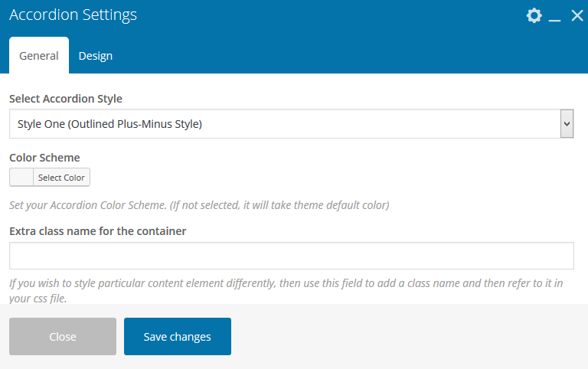Click the "Color Scheme" label
The width and height of the screenshot is (588, 369).
pyautogui.click(x=44, y=158)
